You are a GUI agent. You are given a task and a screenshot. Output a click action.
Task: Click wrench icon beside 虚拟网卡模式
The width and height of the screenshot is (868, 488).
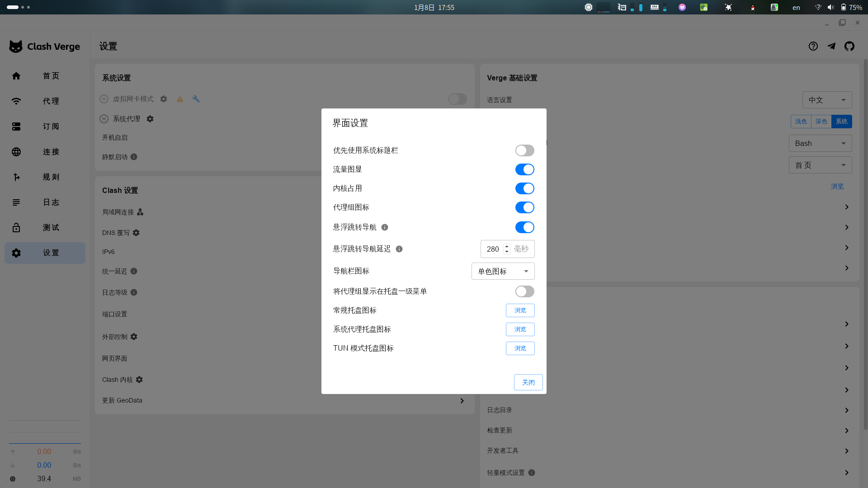[196, 99]
